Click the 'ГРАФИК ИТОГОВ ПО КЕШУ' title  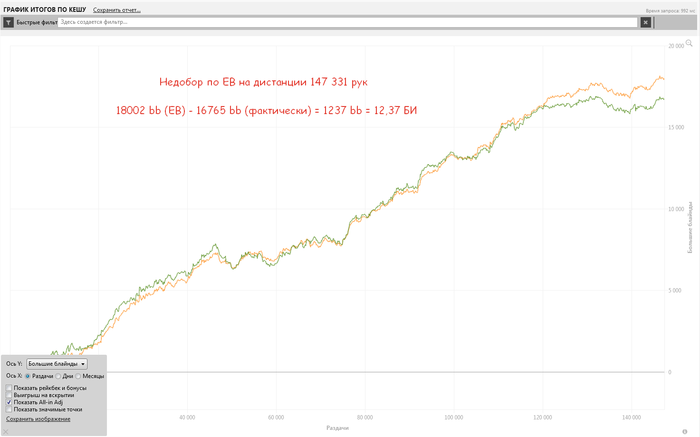pyautogui.click(x=45, y=9)
